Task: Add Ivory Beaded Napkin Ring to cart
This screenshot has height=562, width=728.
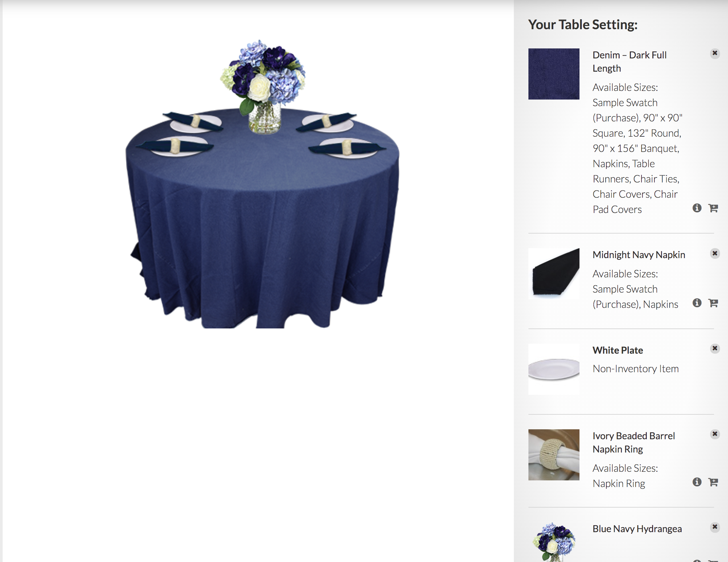Action: 713,482
